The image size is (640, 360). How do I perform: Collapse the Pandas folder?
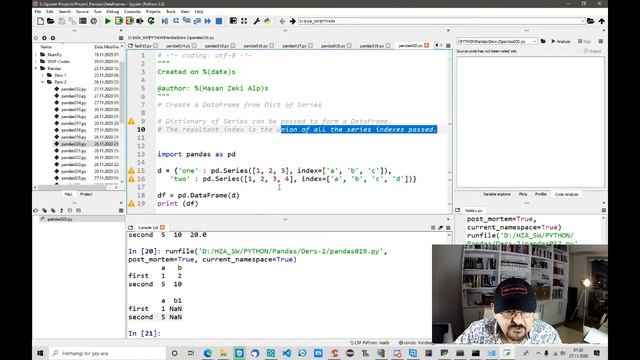click(36, 68)
